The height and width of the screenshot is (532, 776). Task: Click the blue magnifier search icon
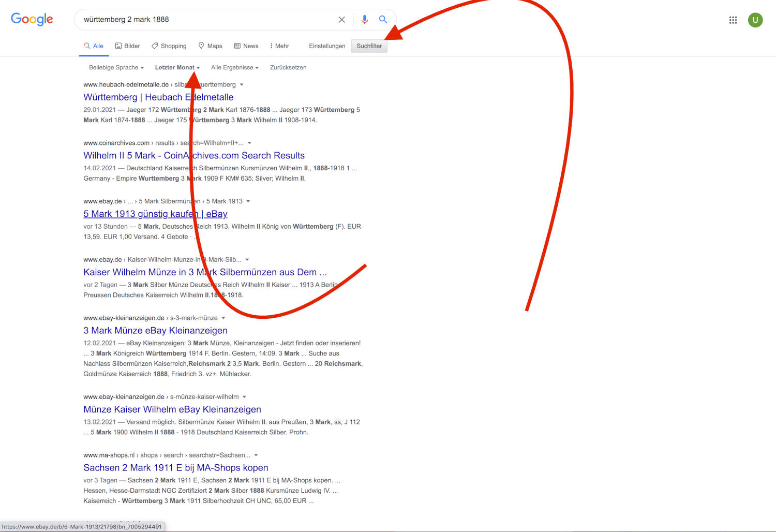pyautogui.click(x=383, y=20)
